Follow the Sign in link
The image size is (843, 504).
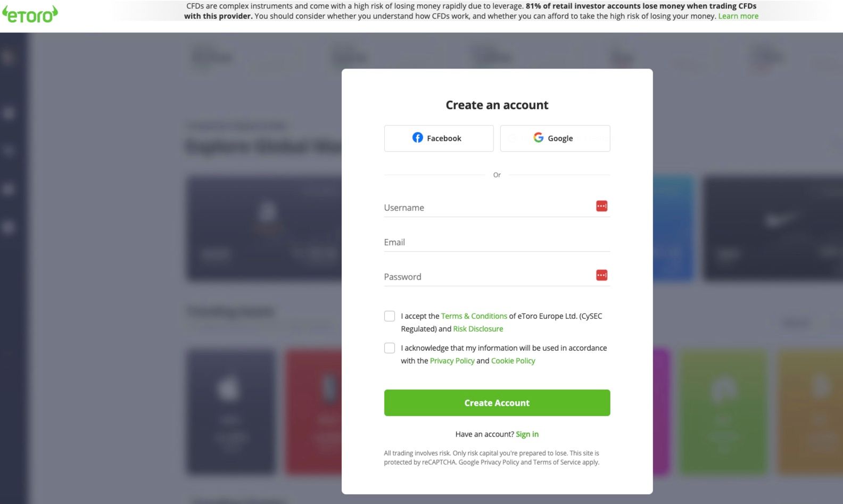(527, 434)
